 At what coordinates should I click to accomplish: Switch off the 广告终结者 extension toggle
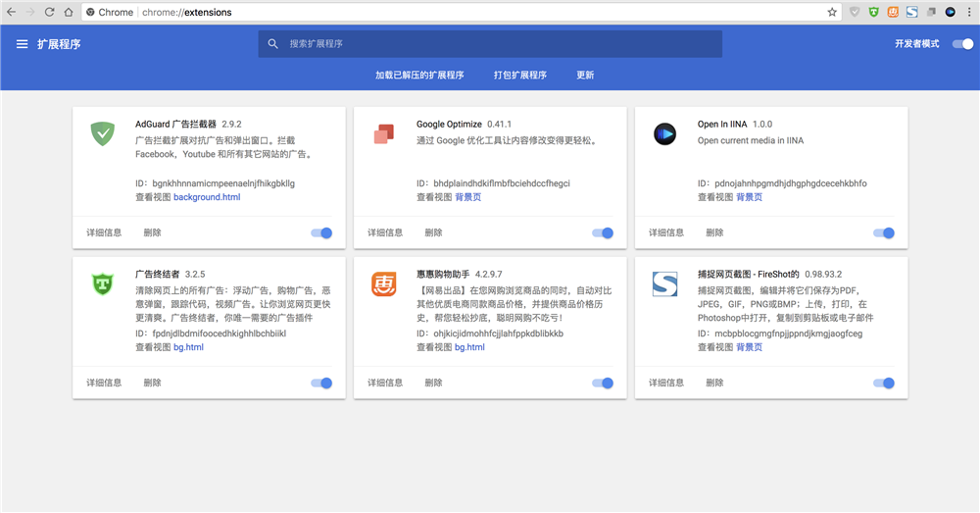click(x=321, y=383)
